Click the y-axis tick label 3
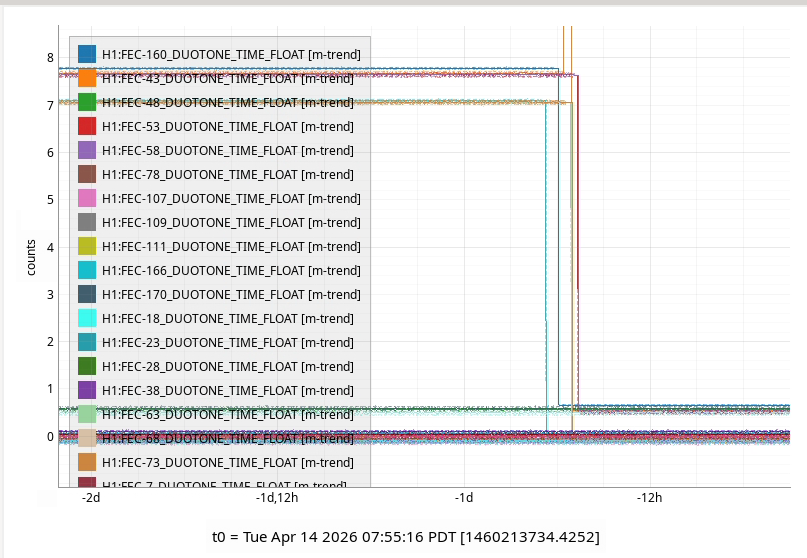 click(50, 294)
